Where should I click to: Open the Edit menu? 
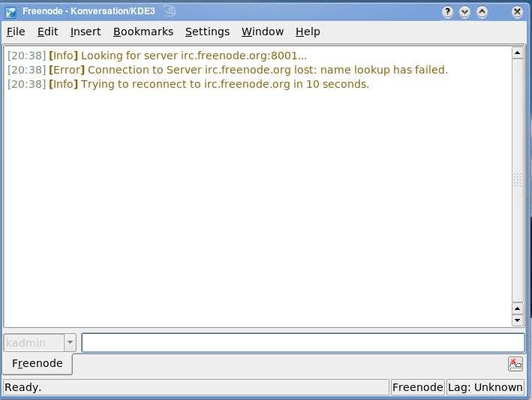click(47, 32)
